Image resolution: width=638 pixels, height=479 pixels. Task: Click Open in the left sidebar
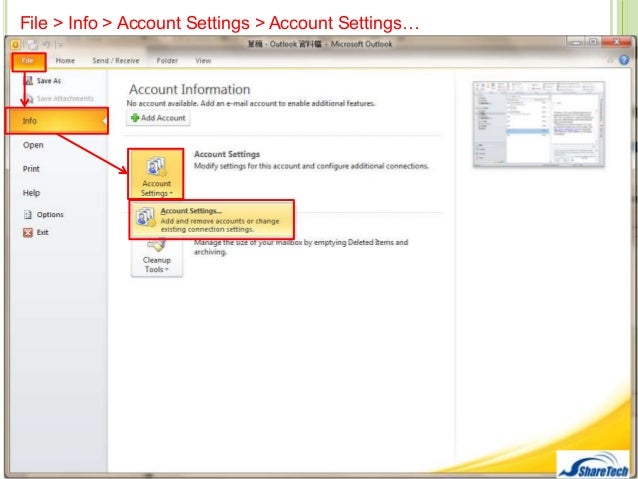pyautogui.click(x=33, y=145)
